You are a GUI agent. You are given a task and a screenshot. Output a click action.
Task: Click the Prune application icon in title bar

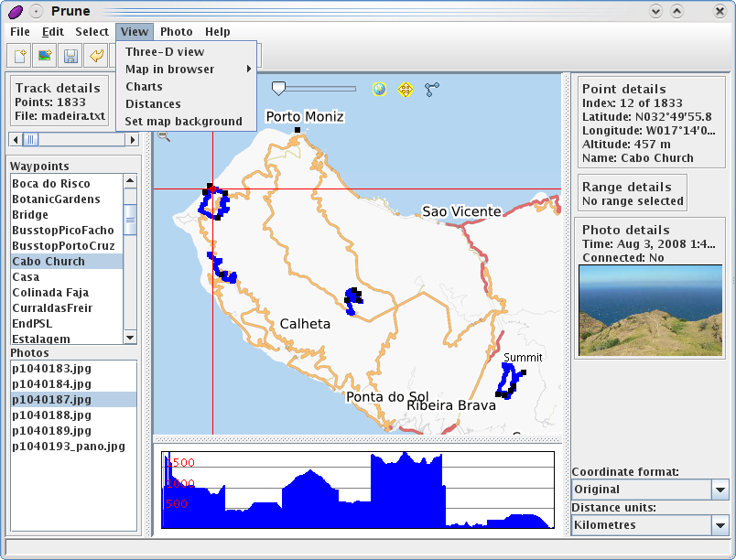14,11
